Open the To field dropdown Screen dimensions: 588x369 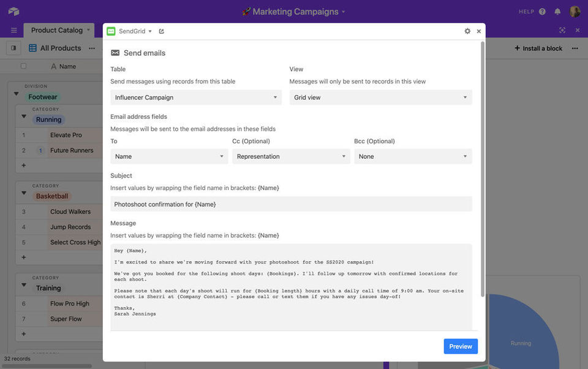pyautogui.click(x=169, y=156)
